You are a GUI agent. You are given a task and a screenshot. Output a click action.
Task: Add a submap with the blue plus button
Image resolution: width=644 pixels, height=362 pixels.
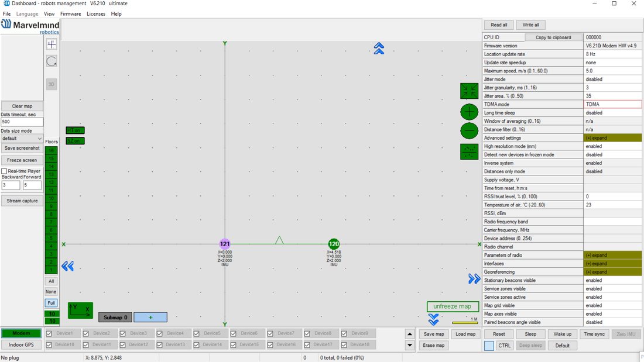150,318
